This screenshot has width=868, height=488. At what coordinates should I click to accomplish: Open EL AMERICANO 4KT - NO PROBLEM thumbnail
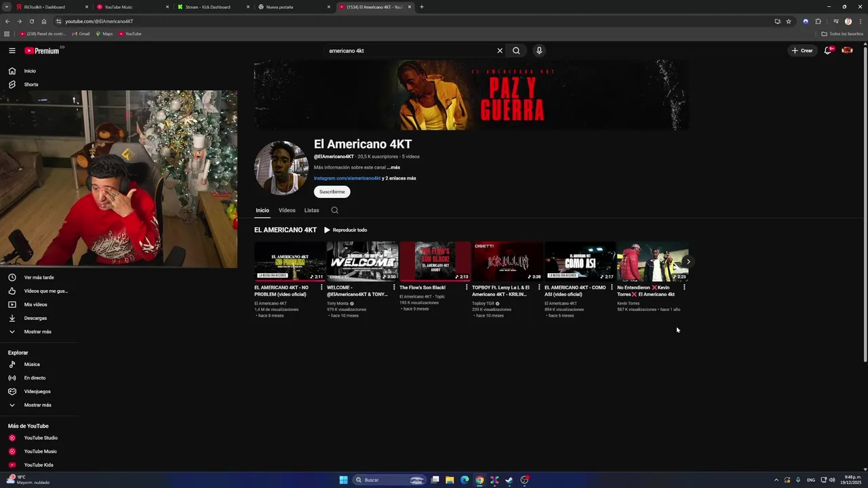point(290,262)
